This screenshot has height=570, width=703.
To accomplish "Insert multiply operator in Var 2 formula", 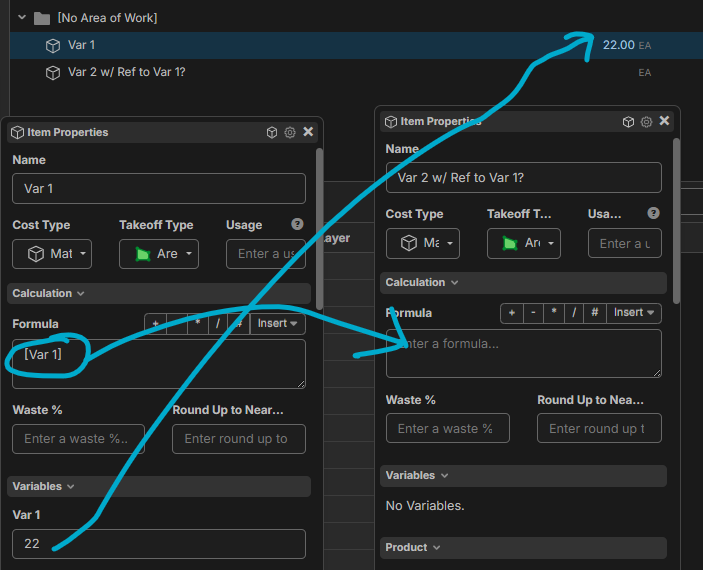I will tap(553, 313).
